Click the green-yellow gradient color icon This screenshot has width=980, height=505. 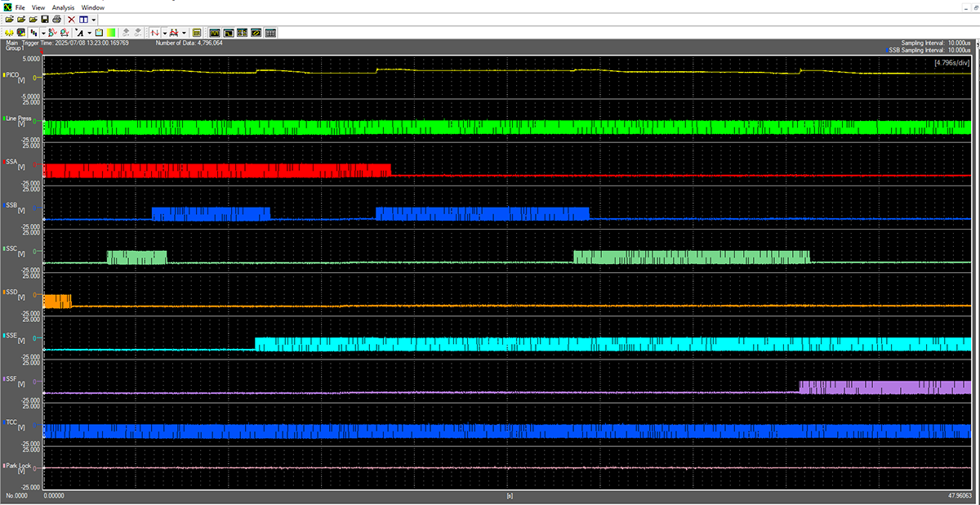click(x=109, y=33)
